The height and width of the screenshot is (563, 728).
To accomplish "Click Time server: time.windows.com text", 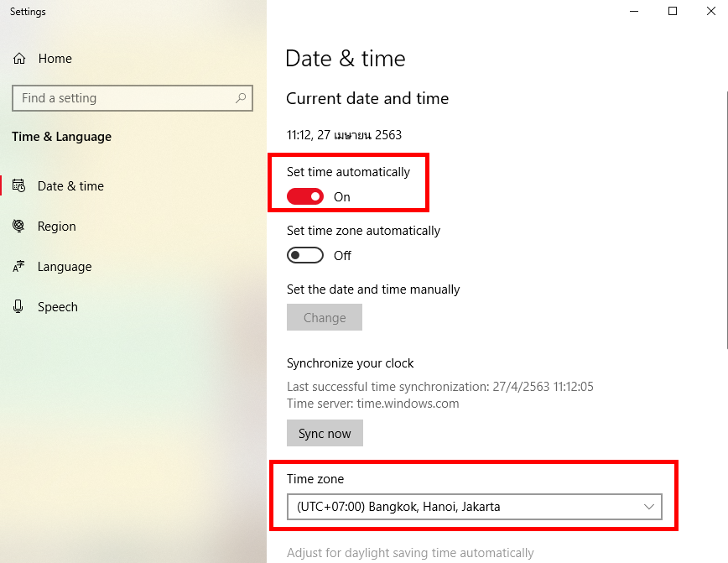I will point(373,404).
